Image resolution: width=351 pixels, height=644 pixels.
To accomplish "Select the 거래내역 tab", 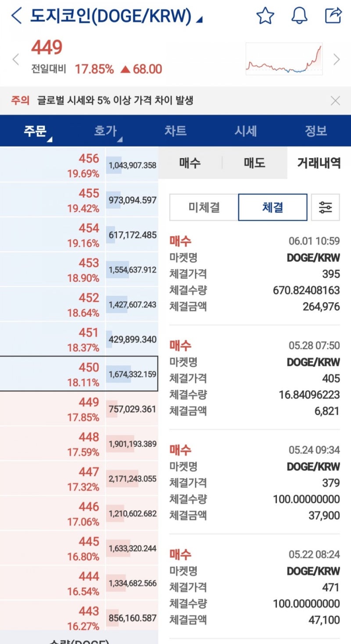I will [319, 163].
